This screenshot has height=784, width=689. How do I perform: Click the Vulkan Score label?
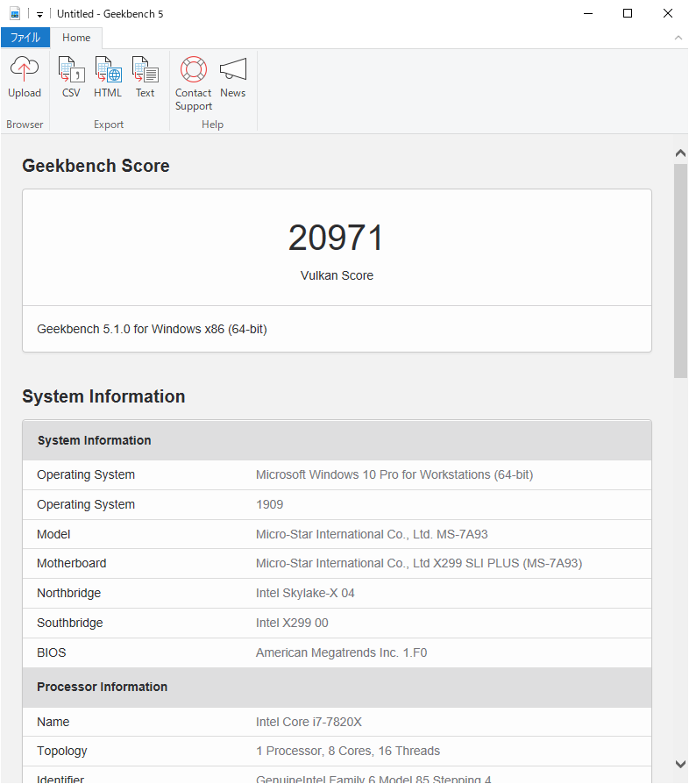337,275
